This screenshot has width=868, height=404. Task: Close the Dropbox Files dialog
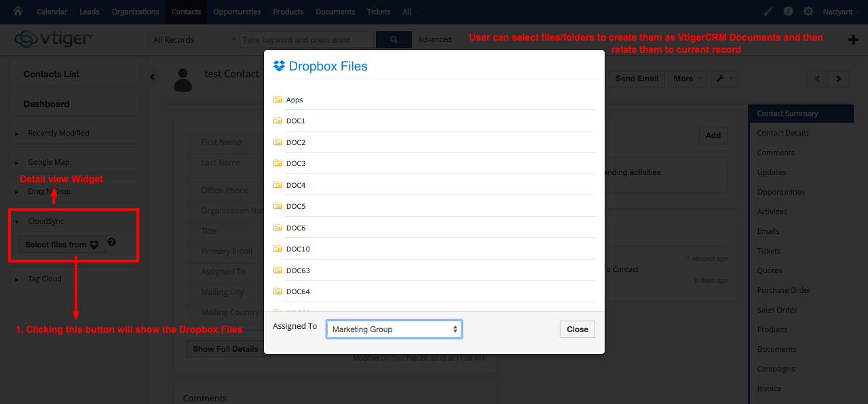point(578,329)
